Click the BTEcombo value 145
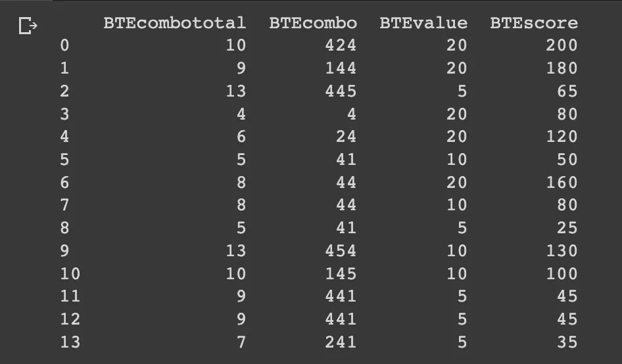This screenshot has height=364, width=622. (341, 273)
